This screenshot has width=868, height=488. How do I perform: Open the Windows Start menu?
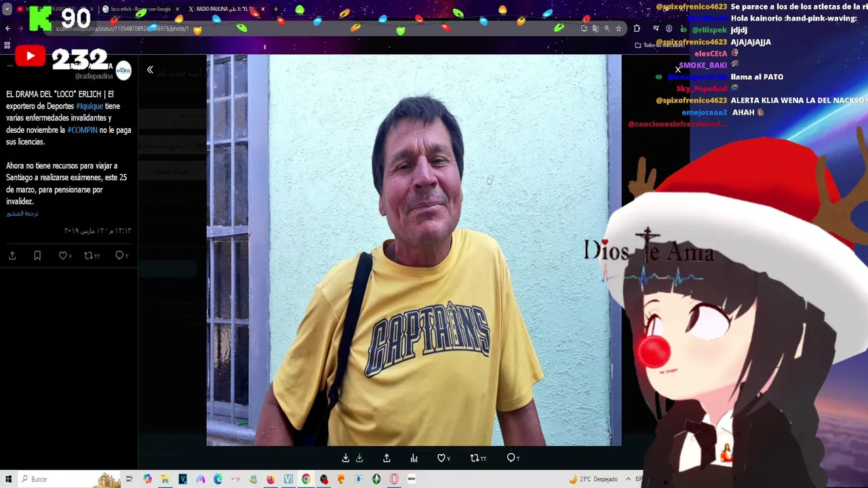click(8, 479)
